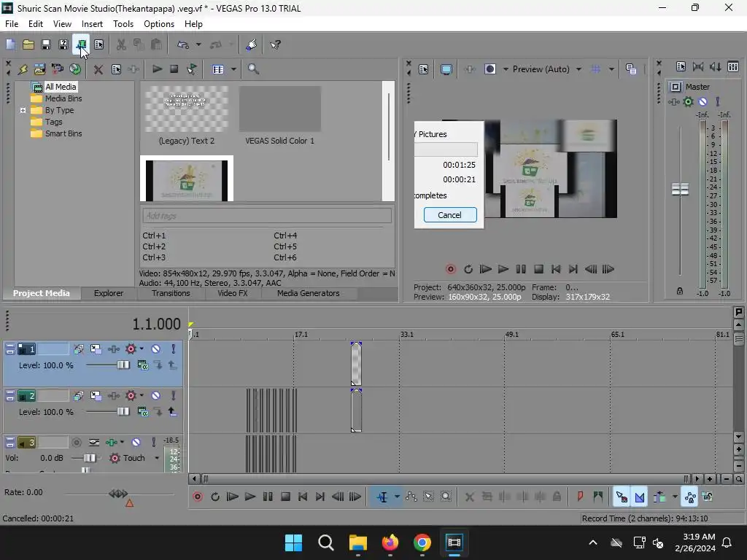747x560 pixels.
Task: Mute video track 2
Action: [x=156, y=396]
